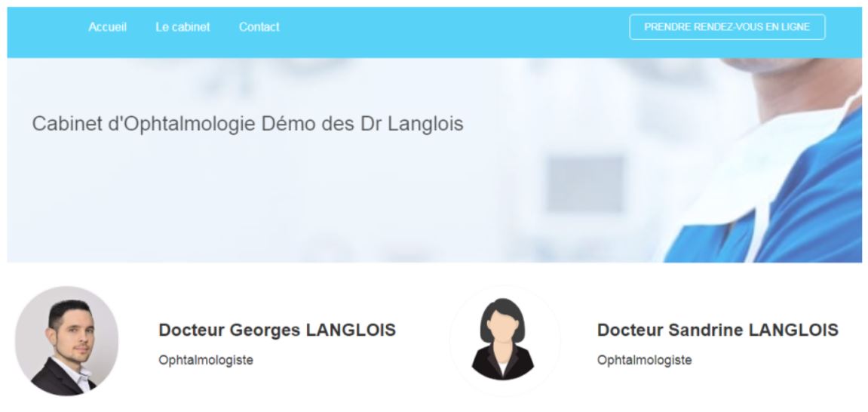Open Docteur Sandrine LANGLOIS name link
Viewport: 868px width, 412px height.
[717, 330]
